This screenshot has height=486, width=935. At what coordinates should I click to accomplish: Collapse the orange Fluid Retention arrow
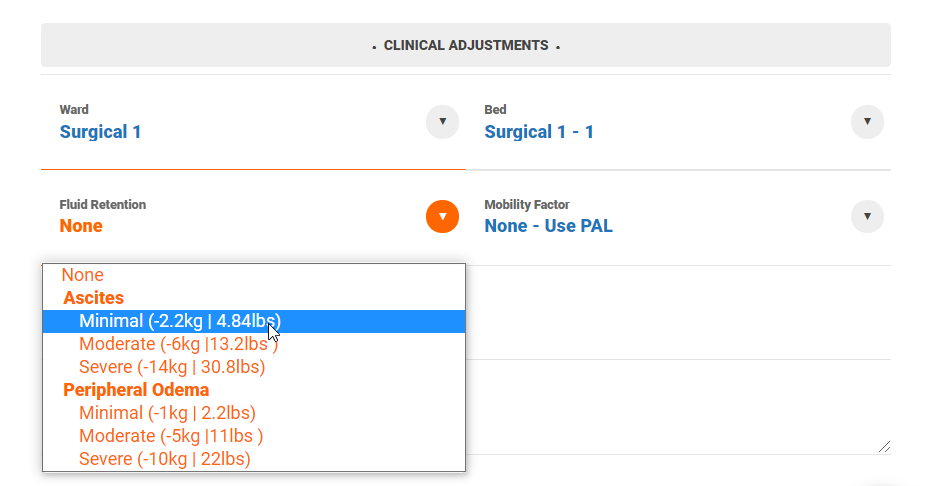pos(442,216)
